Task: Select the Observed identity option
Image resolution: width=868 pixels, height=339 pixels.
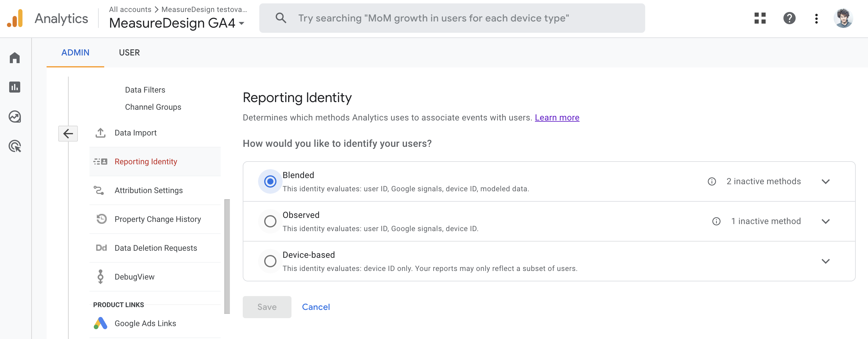Action: (270, 221)
